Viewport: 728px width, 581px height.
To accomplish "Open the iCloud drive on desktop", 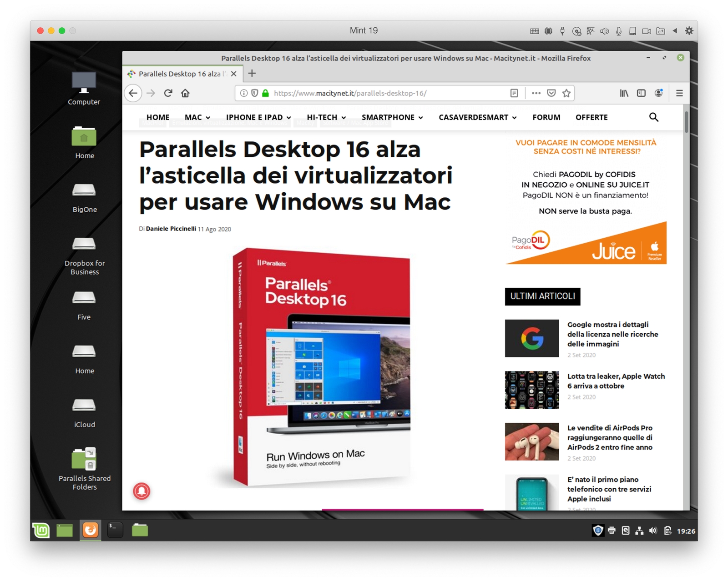I will pyautogui.click(x=84, y=412).
